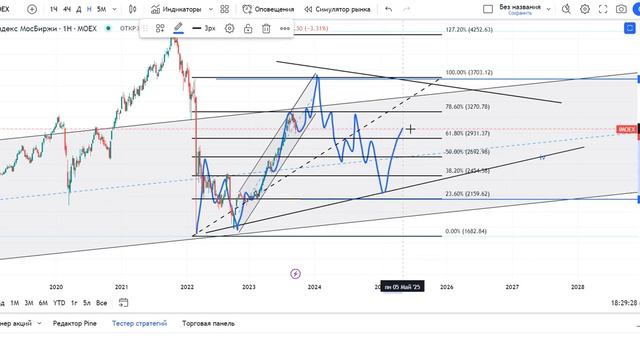640x360 pixels.
Task: Select the weekly Н timeframe
Action: click(x=89, y=9)
